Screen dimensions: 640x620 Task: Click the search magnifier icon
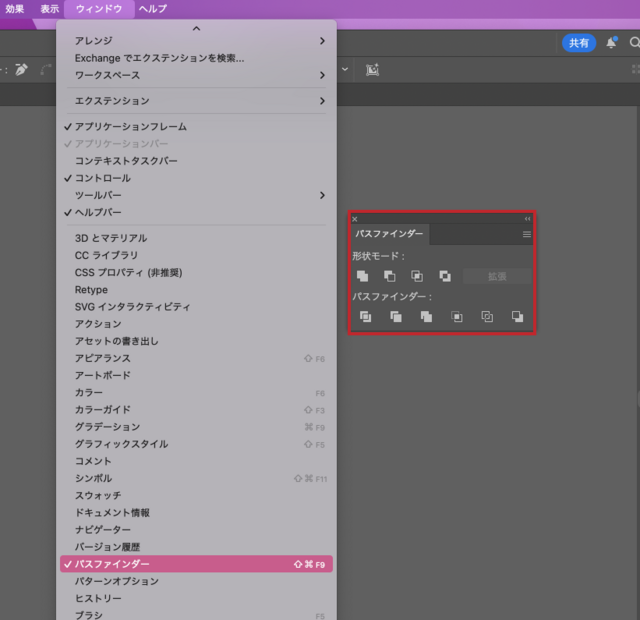635,42
